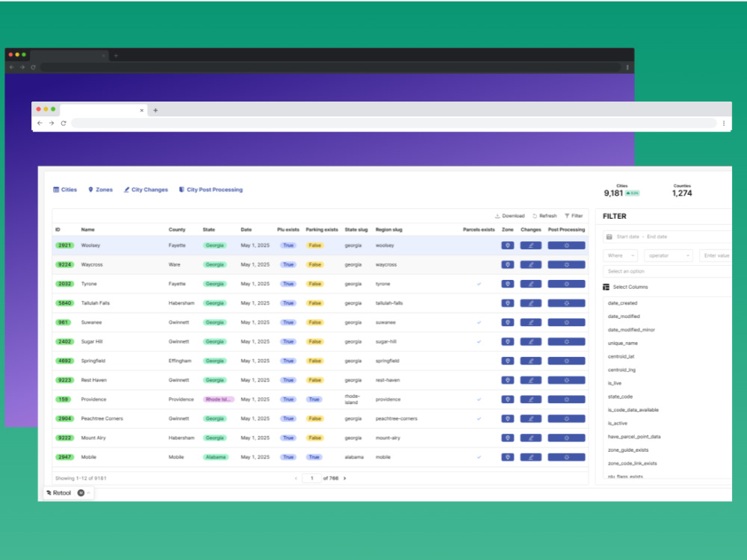Sort table by State column header
This screenshot has width=747, height=560.
208,229
